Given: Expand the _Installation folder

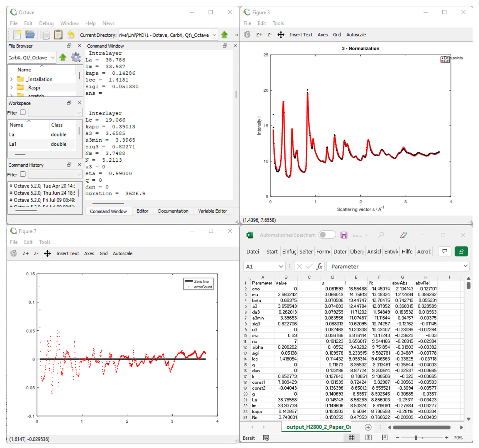Looking at the screenshot, I should [x=11, y=79].
